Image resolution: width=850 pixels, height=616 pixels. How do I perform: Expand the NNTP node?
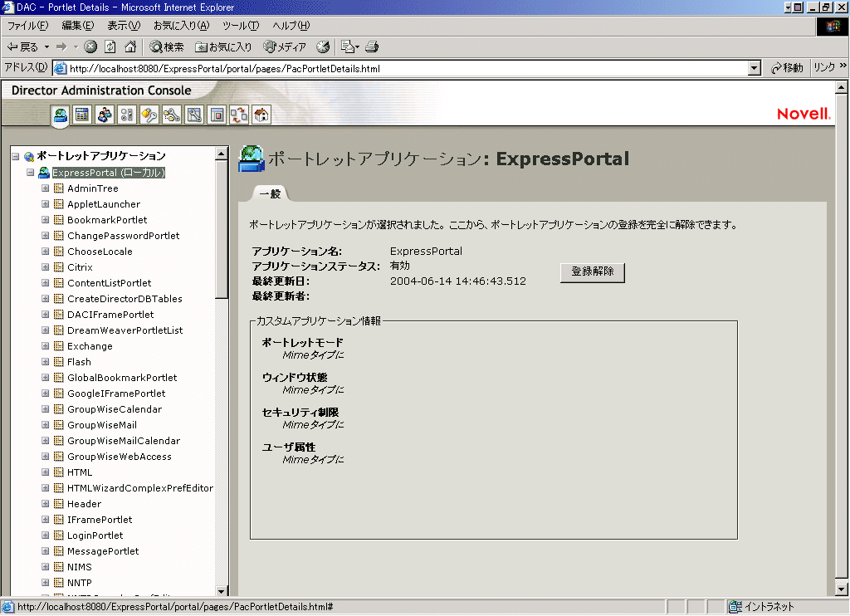pos(45,583)
